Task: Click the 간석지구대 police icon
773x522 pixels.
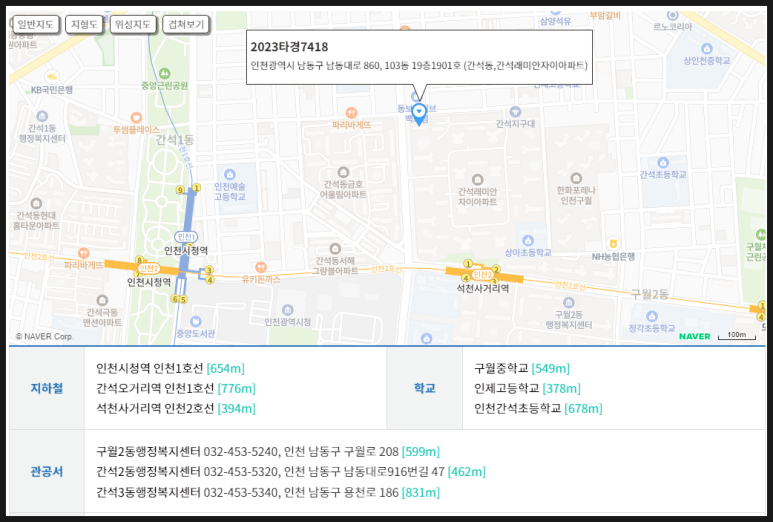Action: (515, 111)
